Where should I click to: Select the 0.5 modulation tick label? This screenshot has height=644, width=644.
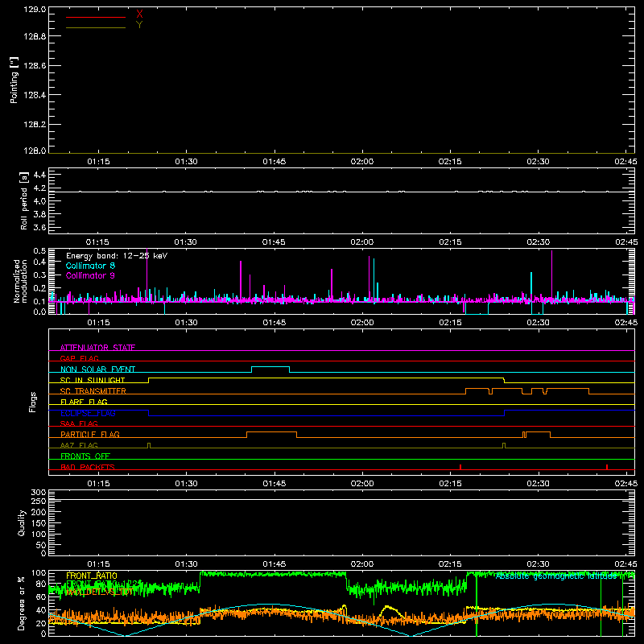click(x=39, y=251)
